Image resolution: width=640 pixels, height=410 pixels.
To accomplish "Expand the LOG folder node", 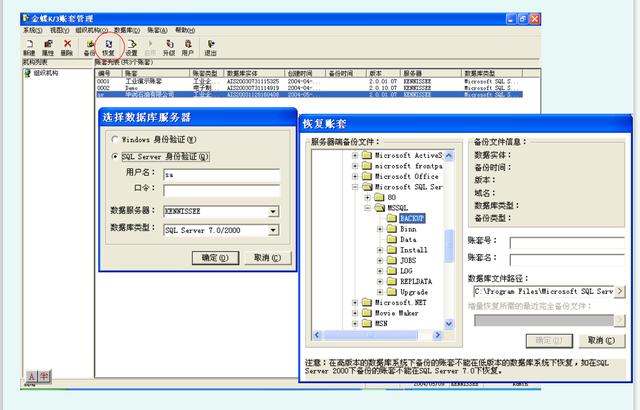I will [380, 271].
